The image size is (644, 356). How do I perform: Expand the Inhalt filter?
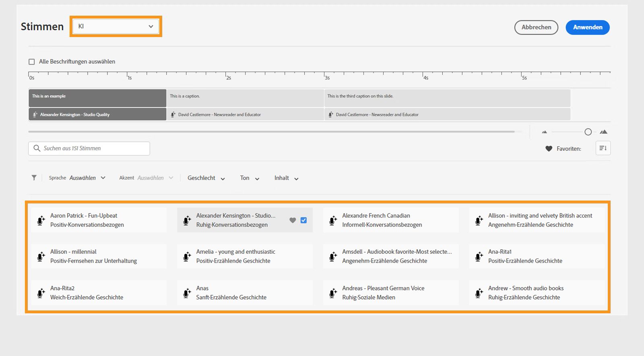click(286, 178)
